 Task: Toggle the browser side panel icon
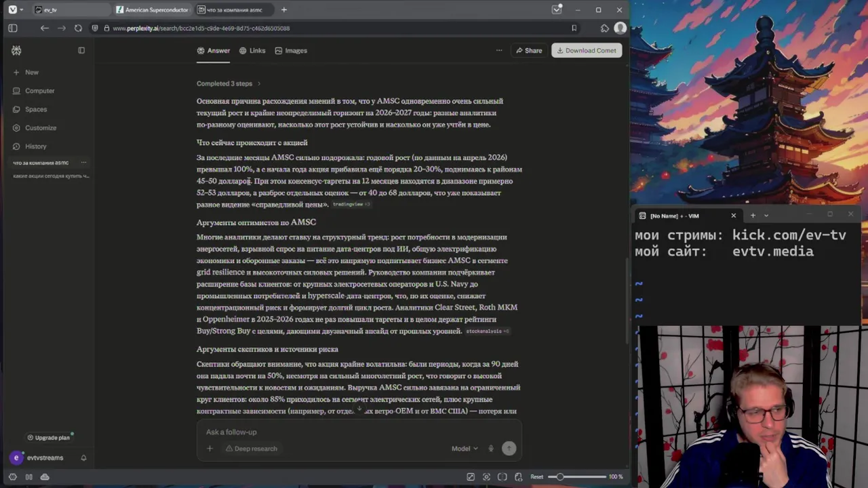pyautogui.click(x=12, y=28)
